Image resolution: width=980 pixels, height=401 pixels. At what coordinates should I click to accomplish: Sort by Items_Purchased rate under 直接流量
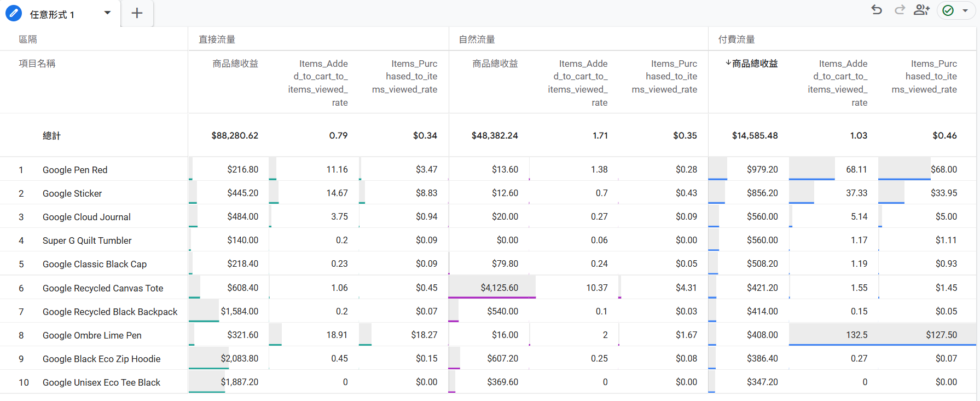click(x=405, y=76)
